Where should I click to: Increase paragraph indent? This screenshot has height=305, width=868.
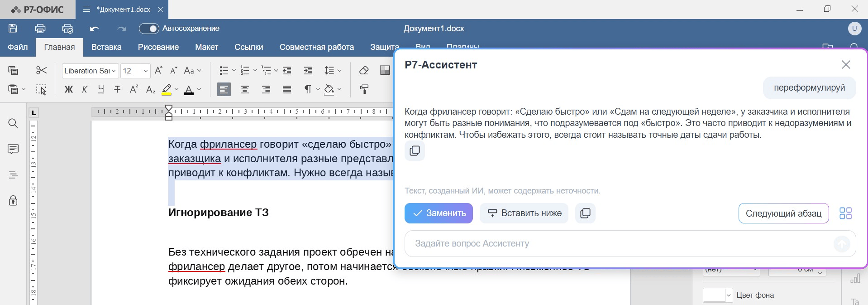tap(308, 70)
